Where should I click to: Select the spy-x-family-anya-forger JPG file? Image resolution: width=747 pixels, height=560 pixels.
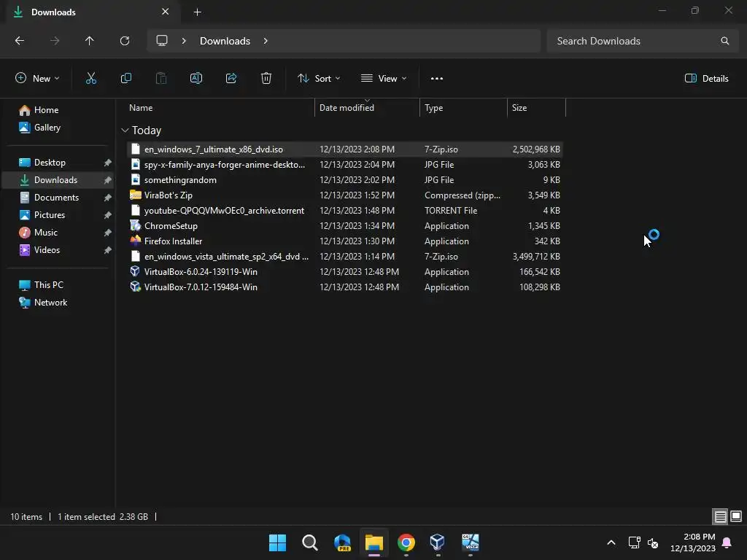click(345, 165)
